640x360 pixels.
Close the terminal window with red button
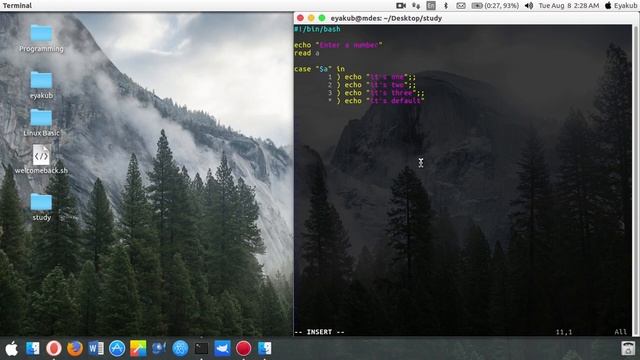300,18
